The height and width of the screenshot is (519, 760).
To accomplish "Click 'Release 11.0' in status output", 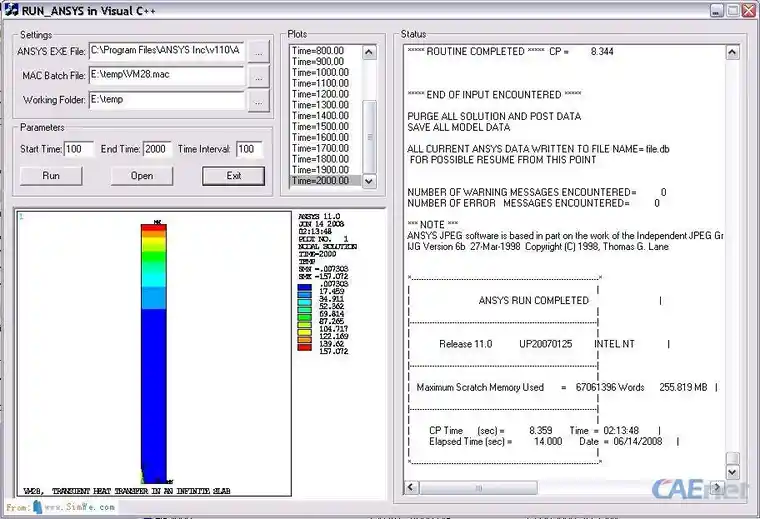I will click(x=465, y=344).
